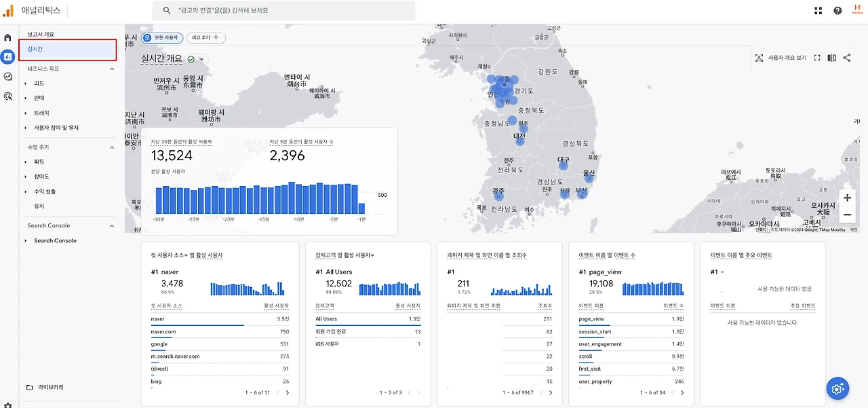This screenshot has width=868, height=408.
Task: Zoom out the map with minus button
Action: [847, 215]
